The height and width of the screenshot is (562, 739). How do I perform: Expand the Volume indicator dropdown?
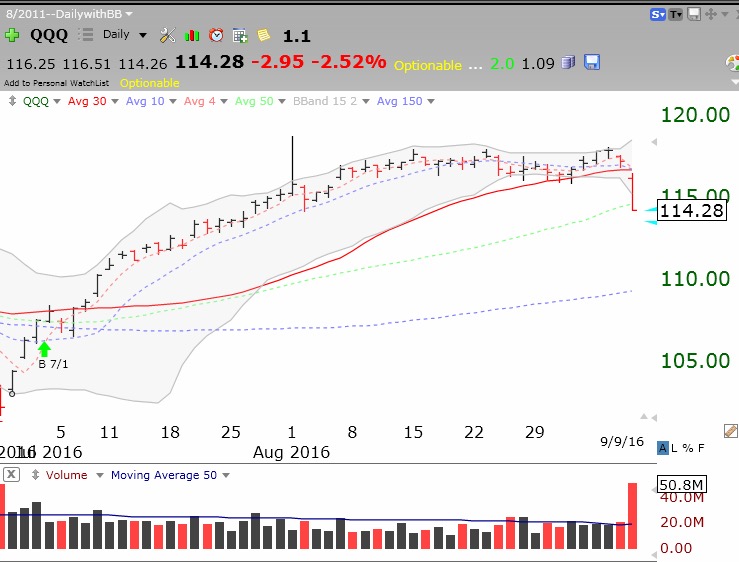click(99, 475)
